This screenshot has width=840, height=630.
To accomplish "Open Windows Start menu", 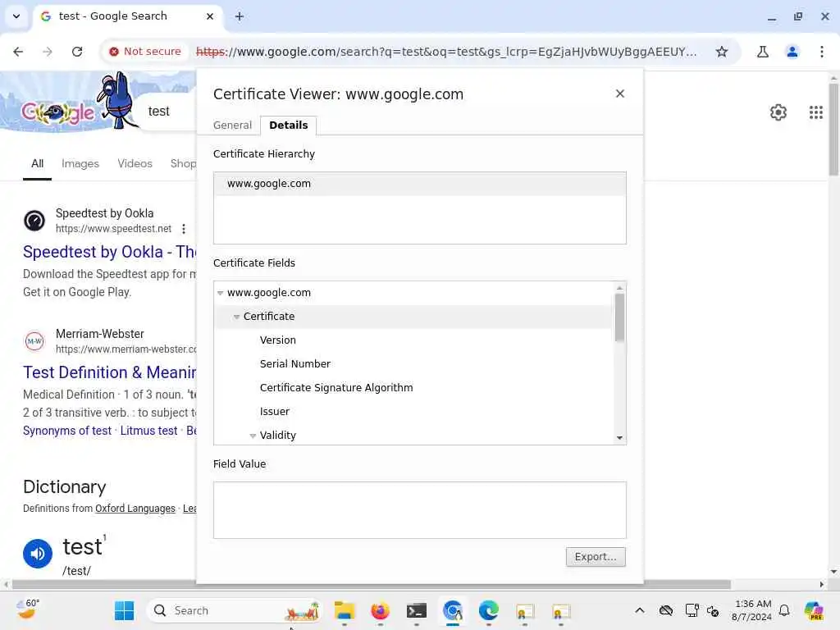I will [x=125, y=610].
